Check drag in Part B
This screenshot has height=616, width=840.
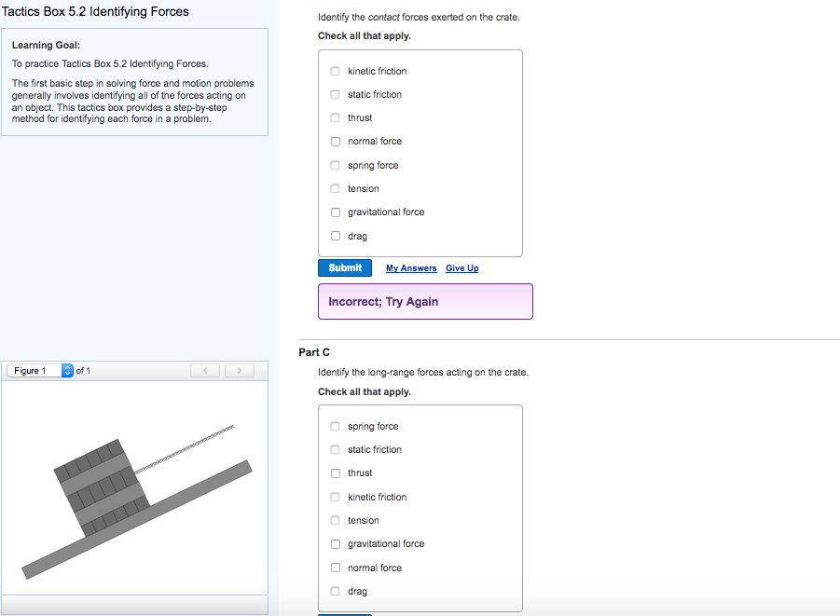(335, 235)
